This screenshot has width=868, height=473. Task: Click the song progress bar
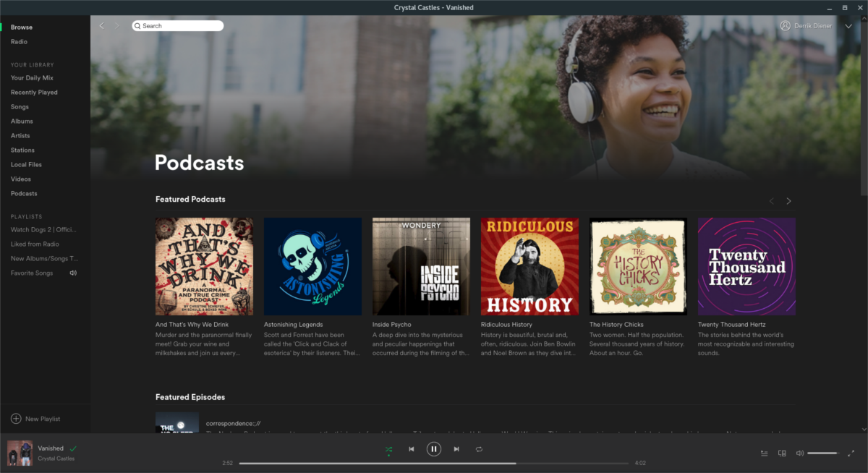click(434, 463)
